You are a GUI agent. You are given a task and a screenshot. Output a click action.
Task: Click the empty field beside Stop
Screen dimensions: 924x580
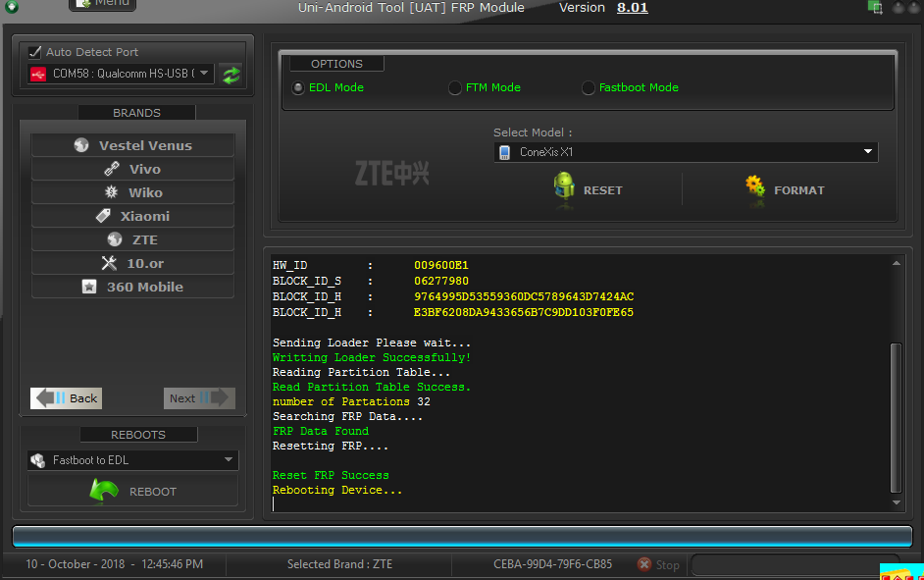[795, 564]
